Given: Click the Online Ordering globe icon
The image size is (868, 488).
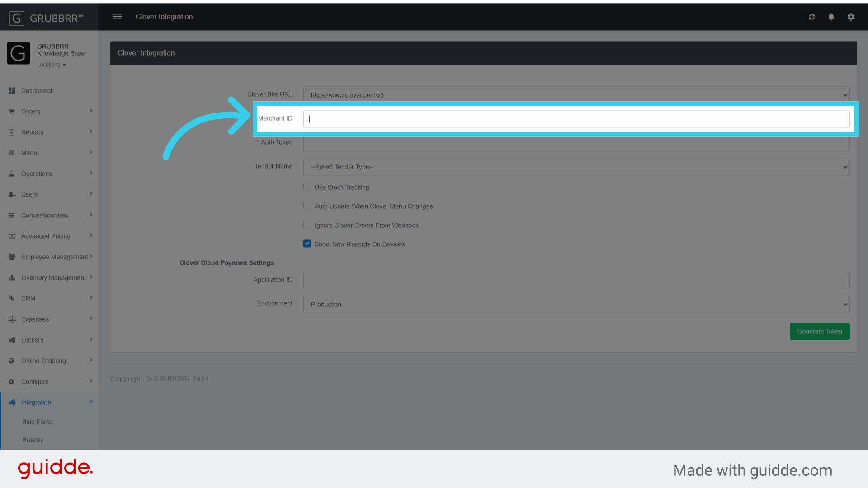Looking at the screenshot, I should 12,361.
